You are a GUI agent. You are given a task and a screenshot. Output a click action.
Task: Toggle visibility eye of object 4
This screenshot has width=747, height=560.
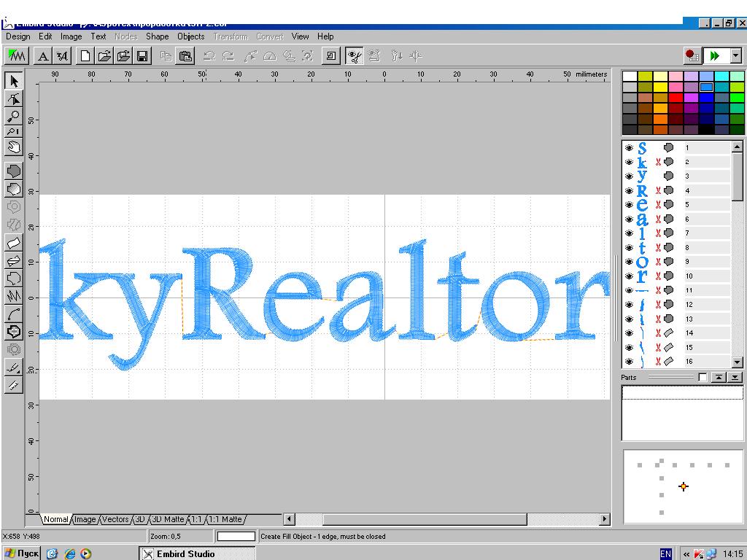point(629,191)
